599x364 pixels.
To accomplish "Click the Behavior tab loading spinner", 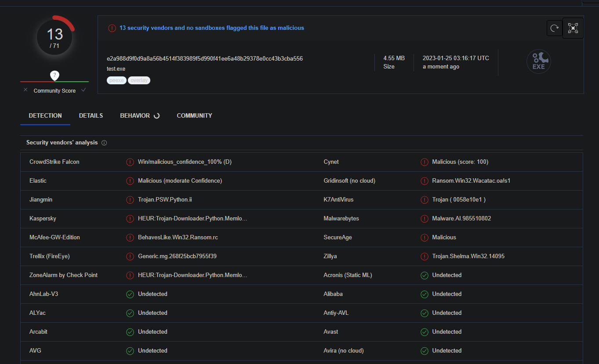I will [156, 116].
